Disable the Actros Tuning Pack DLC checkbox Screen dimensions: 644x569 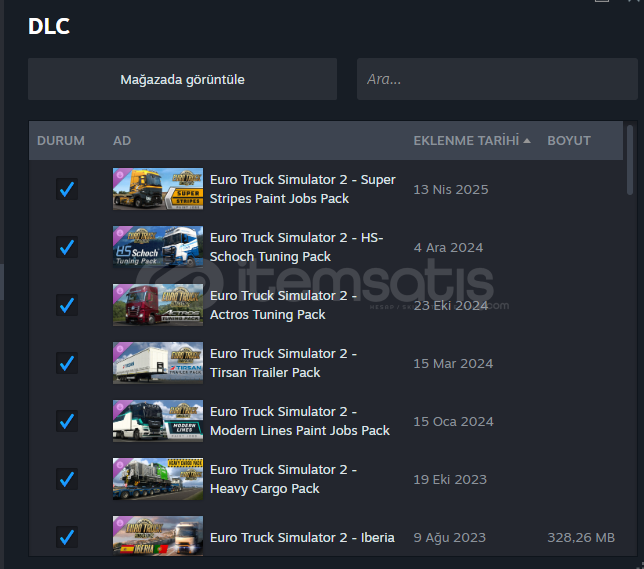[67, 305]
